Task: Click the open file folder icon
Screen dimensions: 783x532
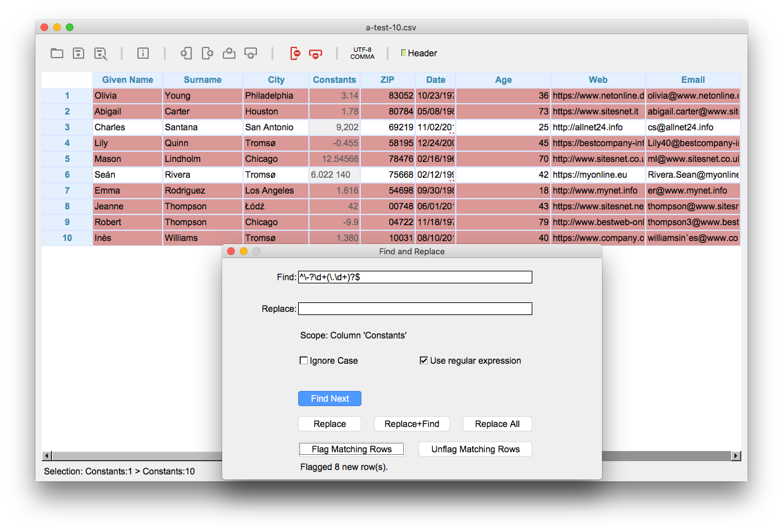Action: pyautogui.click(x=57, y=53)
